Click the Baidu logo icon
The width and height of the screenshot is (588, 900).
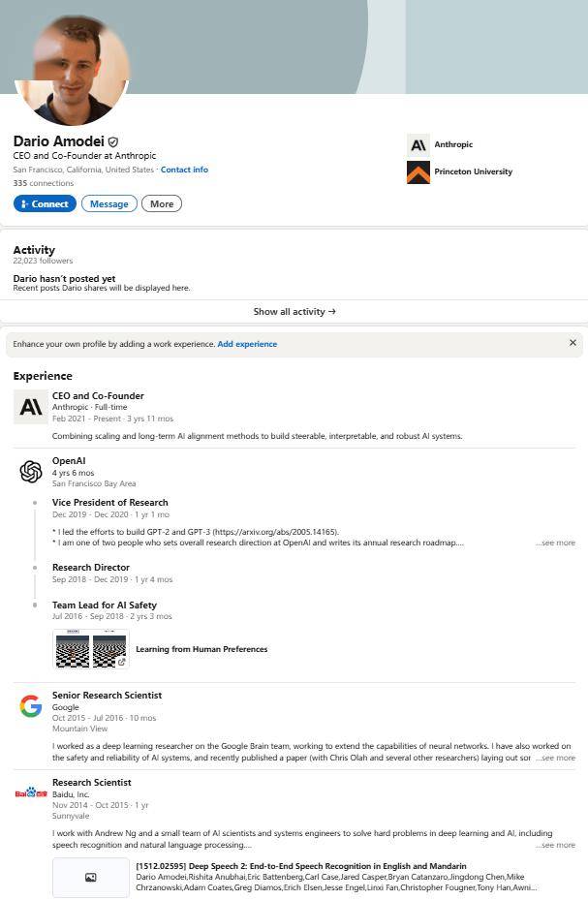pos(31,793)
